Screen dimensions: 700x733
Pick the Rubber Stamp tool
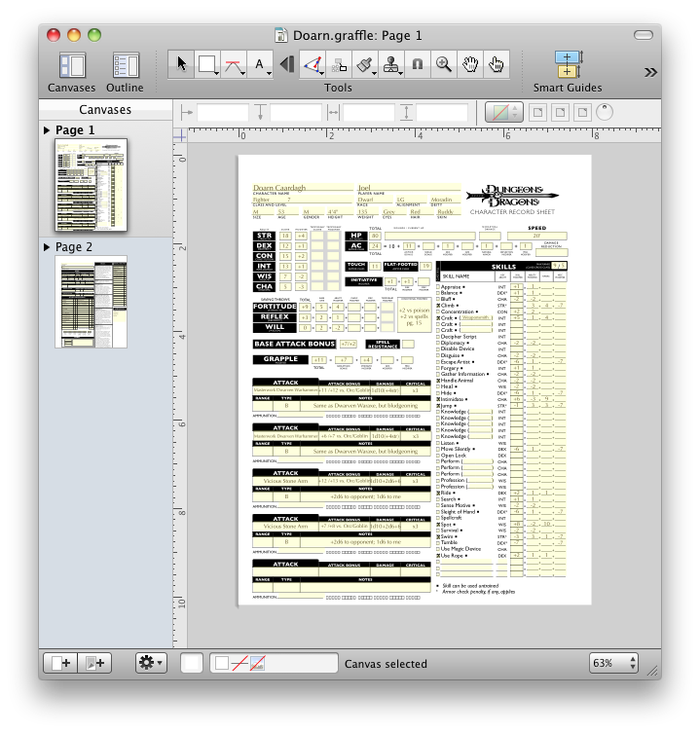[x=391, y=64]
